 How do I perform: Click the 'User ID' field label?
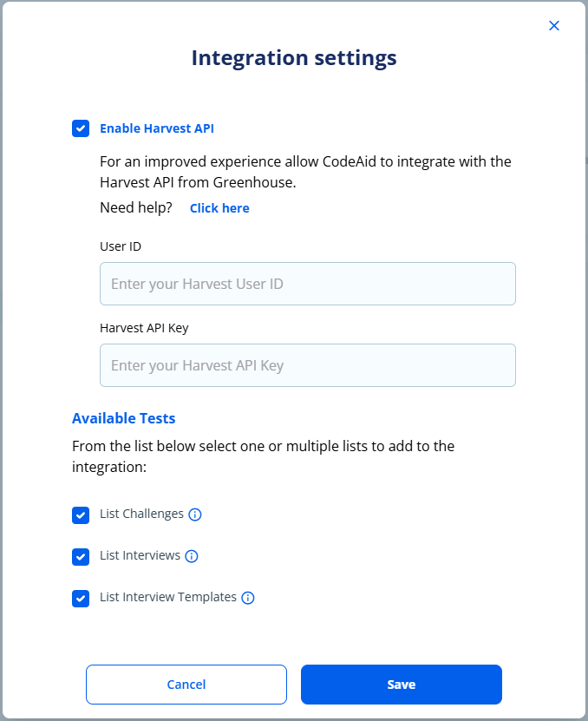pos(121,246)
